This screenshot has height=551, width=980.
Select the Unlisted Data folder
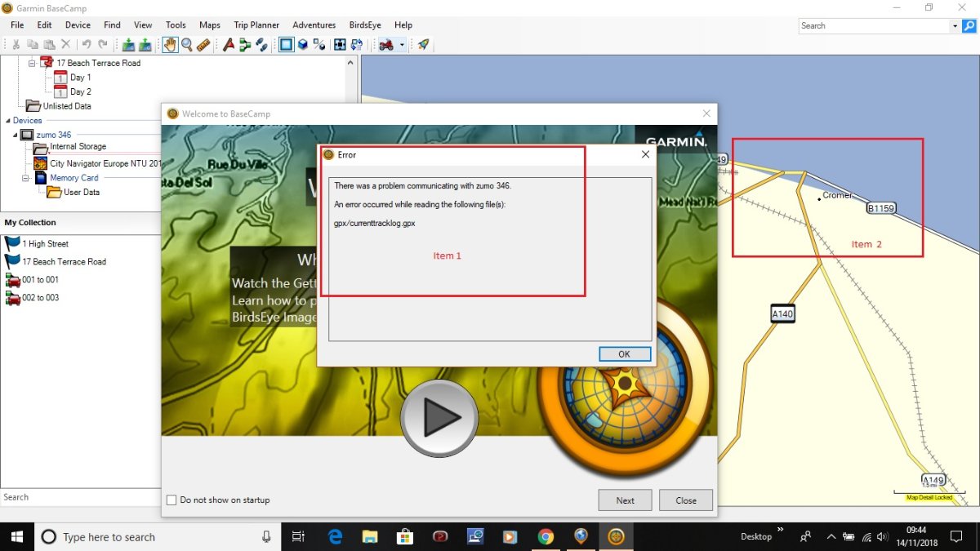(x=59, y=106)
